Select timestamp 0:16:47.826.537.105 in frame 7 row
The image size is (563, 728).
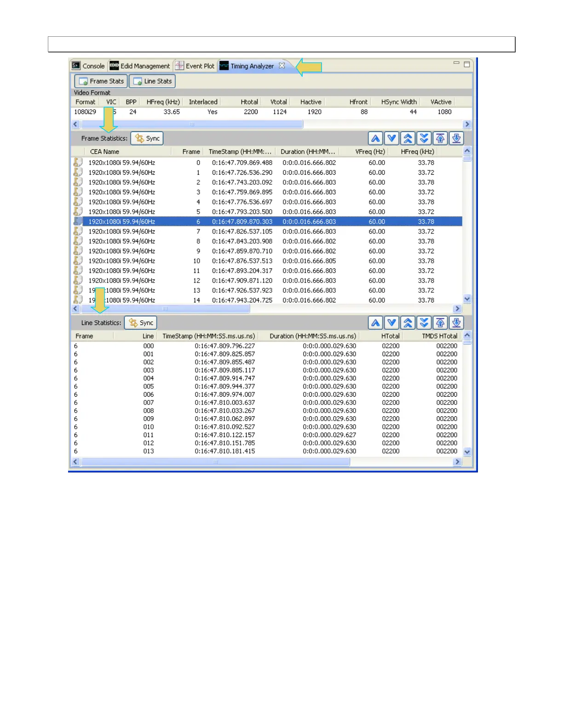point(242,231)
